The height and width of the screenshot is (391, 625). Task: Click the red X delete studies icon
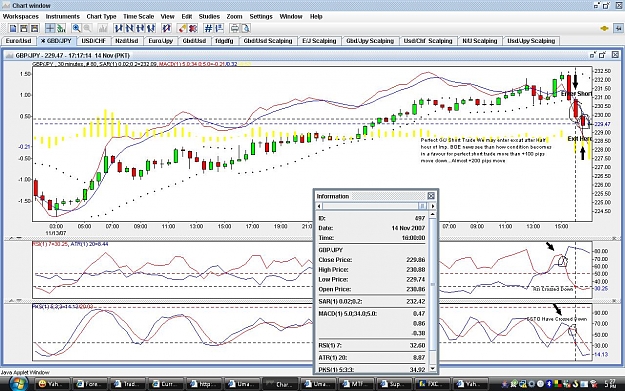[193, 28]
